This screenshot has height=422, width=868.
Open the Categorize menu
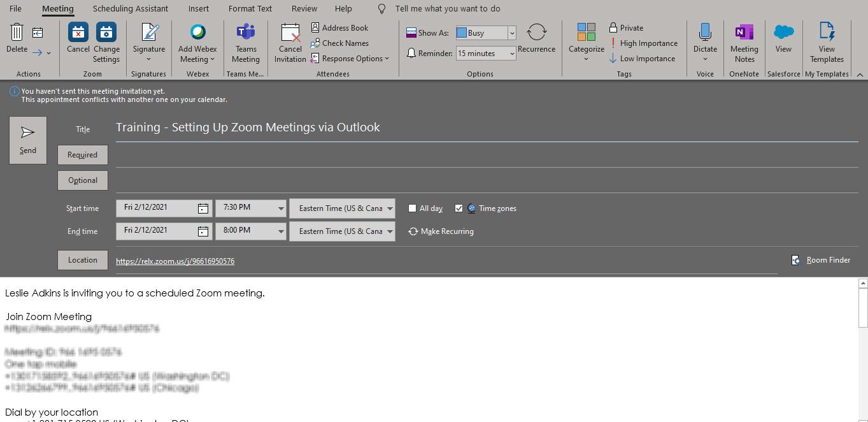[586, 43]
